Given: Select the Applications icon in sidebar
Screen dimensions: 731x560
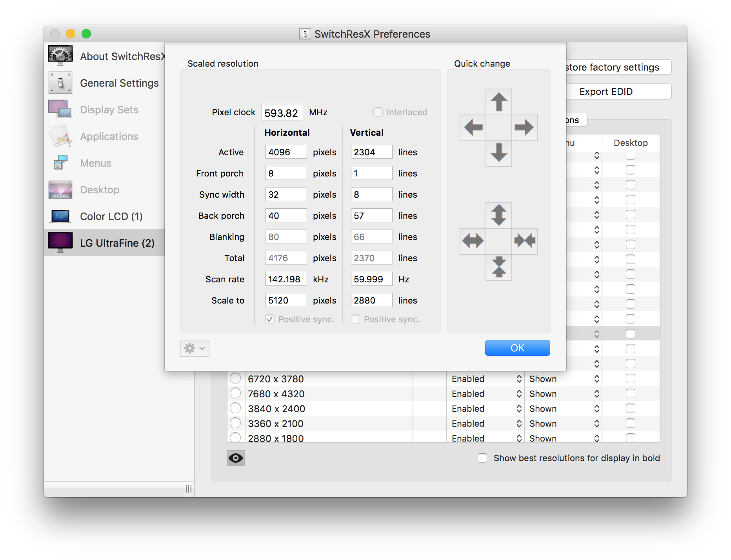Looking at the screenshot, I should (x=60, y=136).
